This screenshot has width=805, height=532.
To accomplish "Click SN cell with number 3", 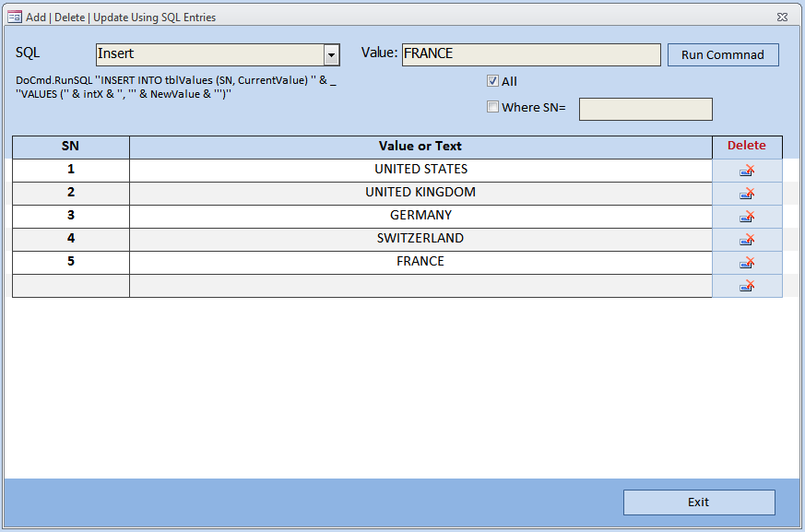I will 71,216.
